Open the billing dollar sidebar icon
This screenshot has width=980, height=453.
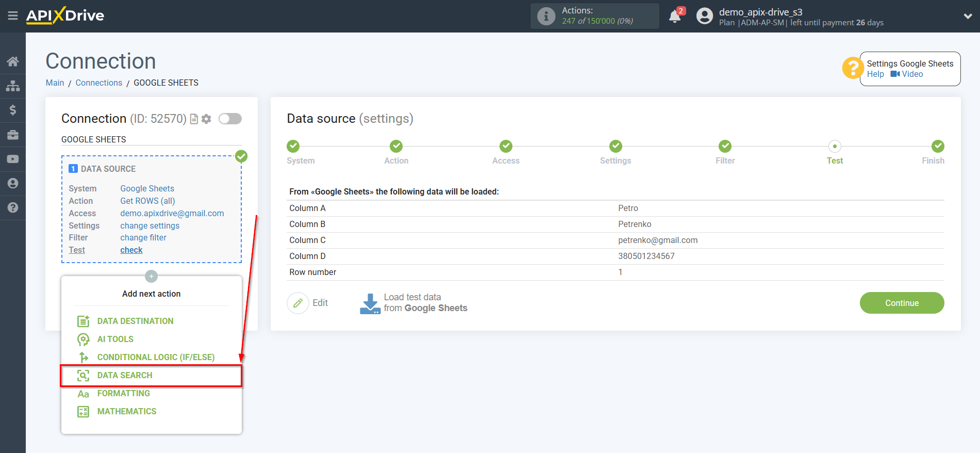(13, 110)
